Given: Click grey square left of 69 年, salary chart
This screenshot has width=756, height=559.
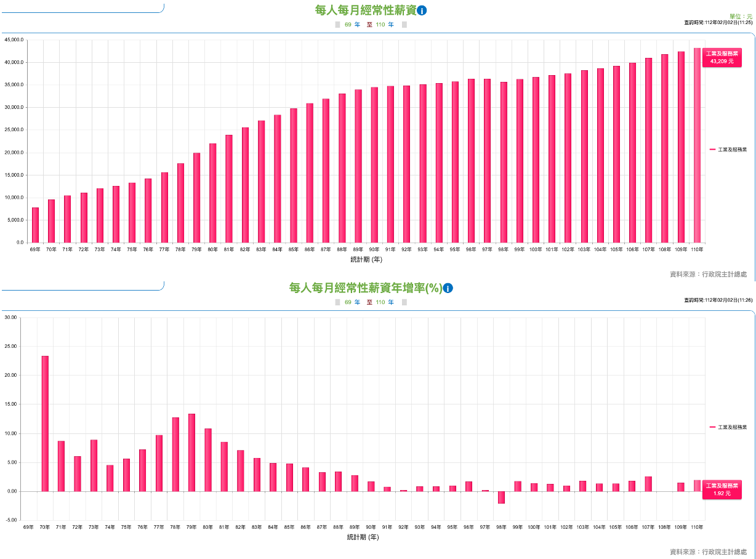Looking at the screenshot, I should pos(337,25).
